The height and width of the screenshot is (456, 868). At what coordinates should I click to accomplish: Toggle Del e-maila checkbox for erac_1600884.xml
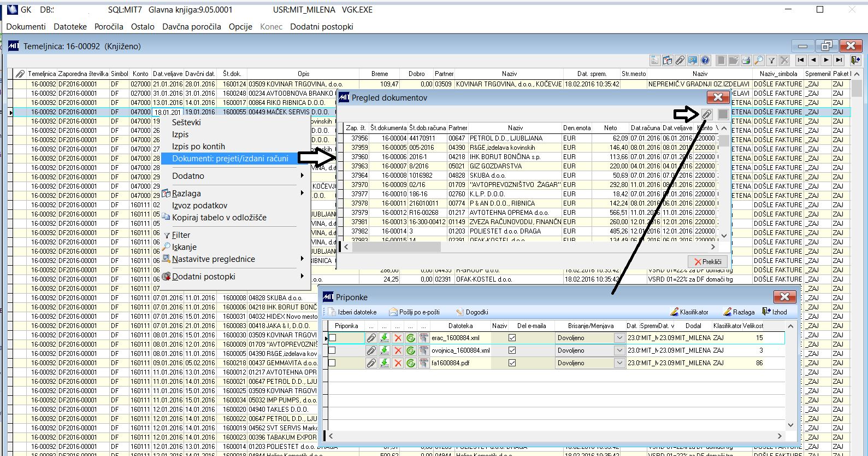point(512,338)
